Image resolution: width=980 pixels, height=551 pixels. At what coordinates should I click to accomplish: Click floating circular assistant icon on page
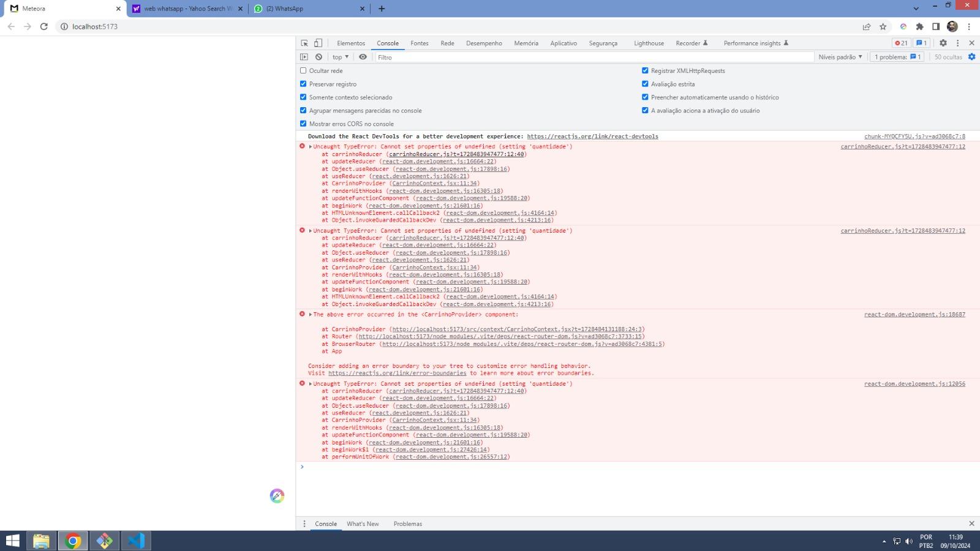pos(277,496)
